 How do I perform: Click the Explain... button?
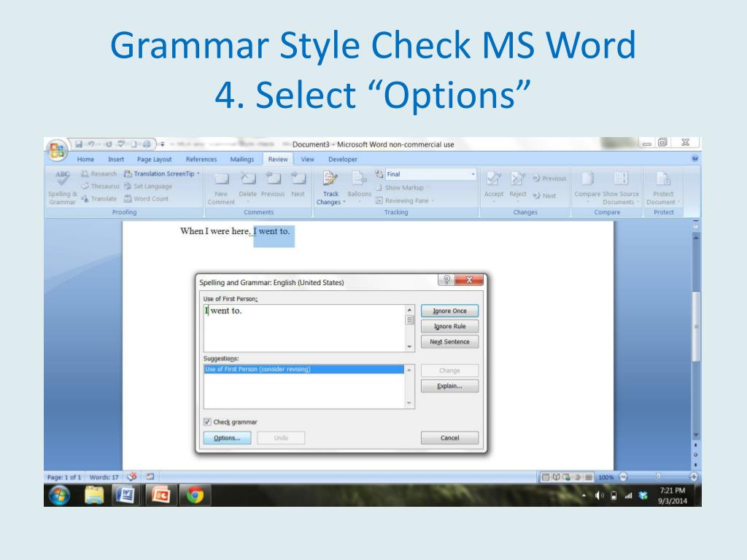[449, 386]
